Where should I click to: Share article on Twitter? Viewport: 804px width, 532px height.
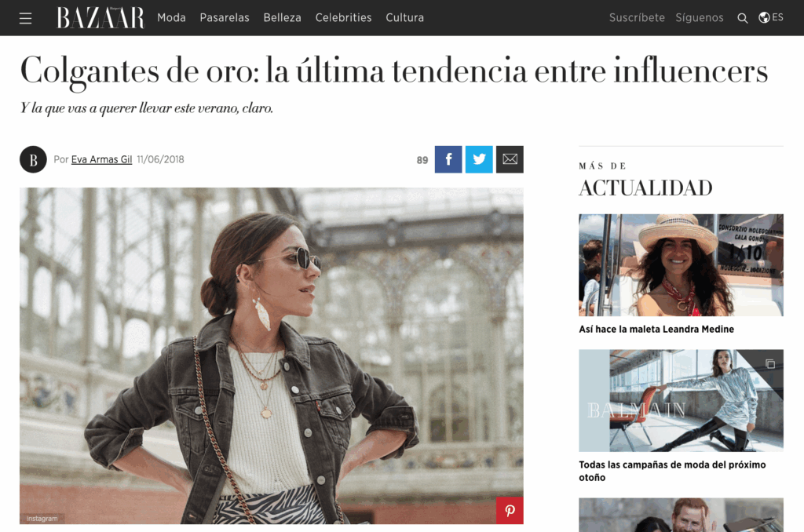click(479, 159)
